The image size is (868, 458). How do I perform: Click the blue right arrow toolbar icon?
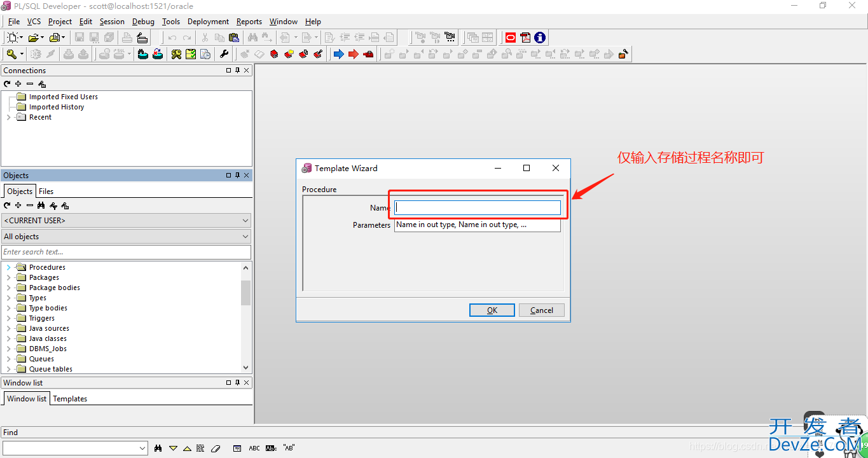[338, 54]
